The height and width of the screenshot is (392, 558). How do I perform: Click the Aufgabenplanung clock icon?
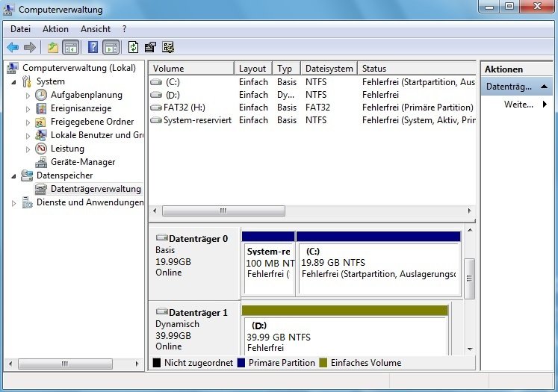41,95
